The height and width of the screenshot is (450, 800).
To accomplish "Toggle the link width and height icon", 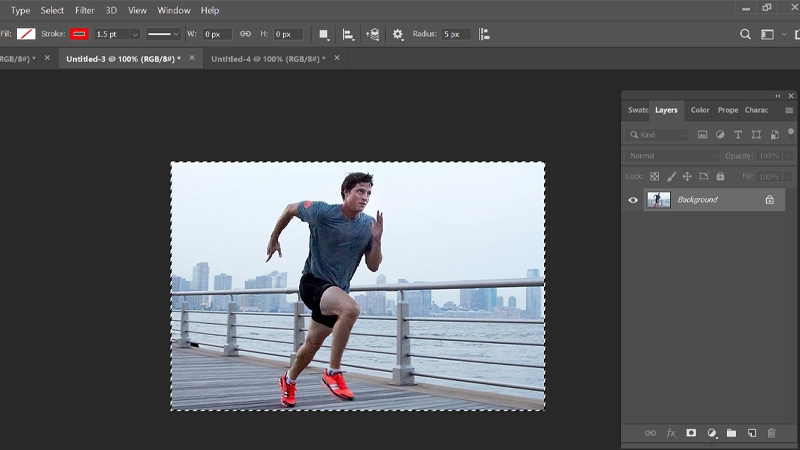I will (x=245, y=34).
